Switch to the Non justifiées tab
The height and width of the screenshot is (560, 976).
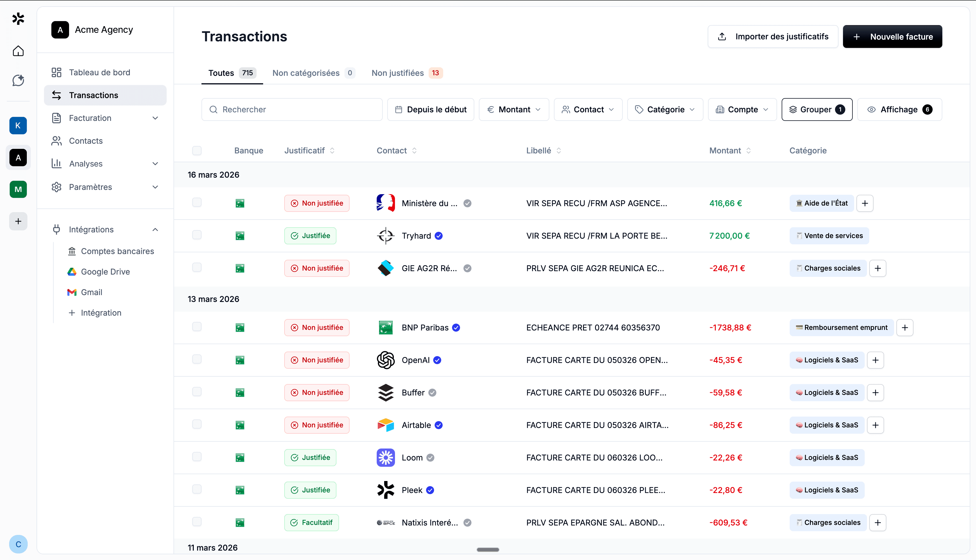tap(398, 73)
